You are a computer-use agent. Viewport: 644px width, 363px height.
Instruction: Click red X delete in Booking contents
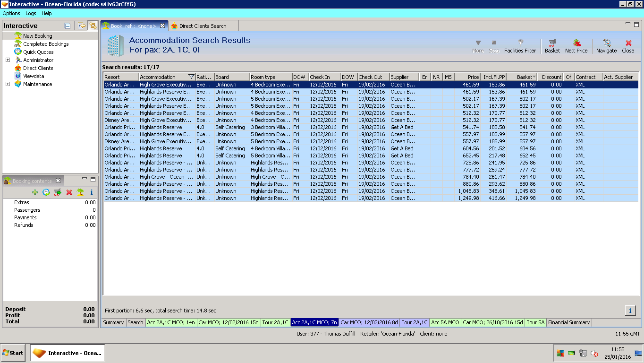click(69, 192)
